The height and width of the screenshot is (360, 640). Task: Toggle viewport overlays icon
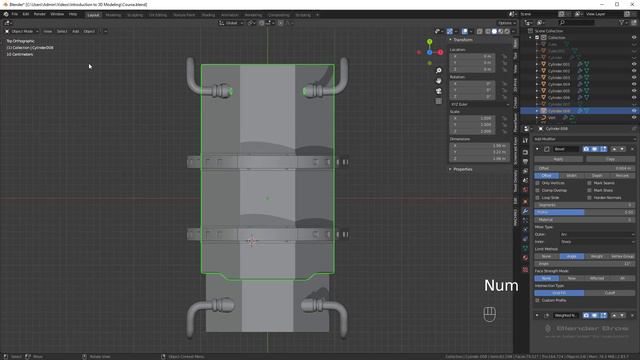point(464,31)
